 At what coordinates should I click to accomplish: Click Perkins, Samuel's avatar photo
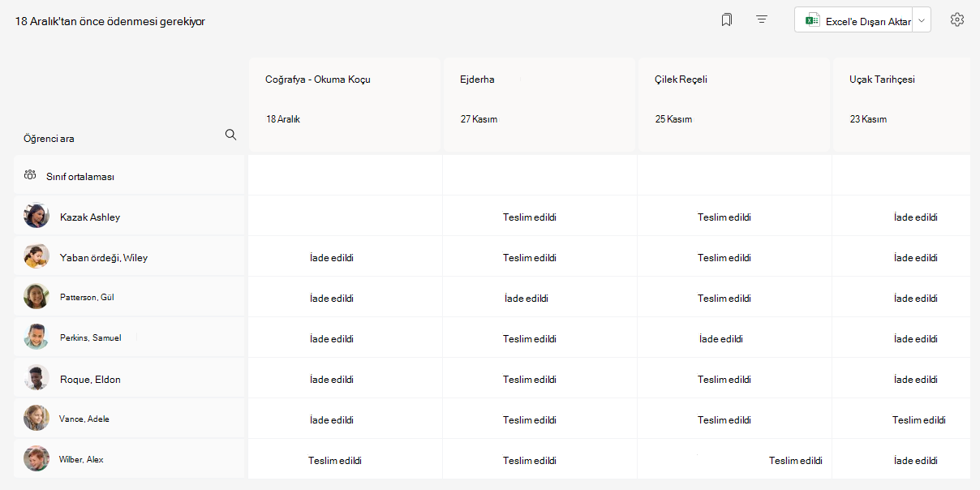point(37,337)
